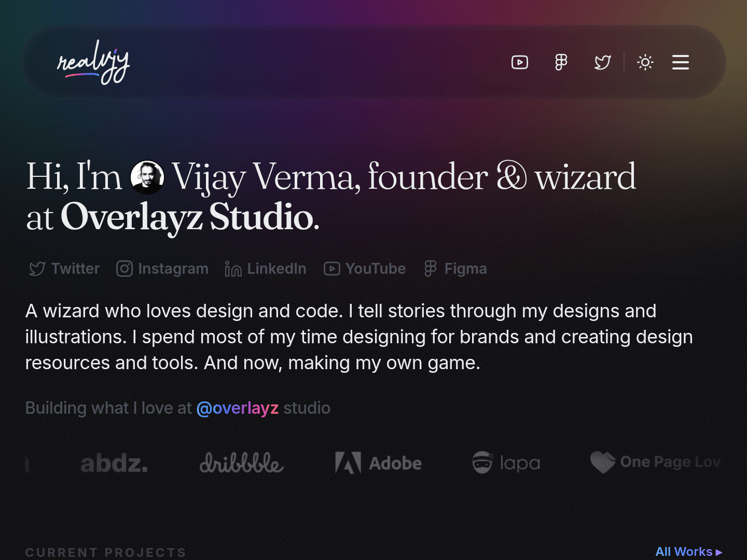The height and width of the screenshot is (560, 747).
Task: Toggle light theme with the sun icon
Action: pyautogui.click(x=645, y=62)
